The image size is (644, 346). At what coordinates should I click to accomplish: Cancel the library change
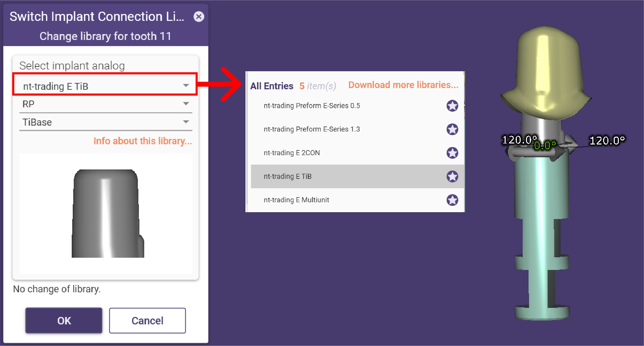pos(148,321)
